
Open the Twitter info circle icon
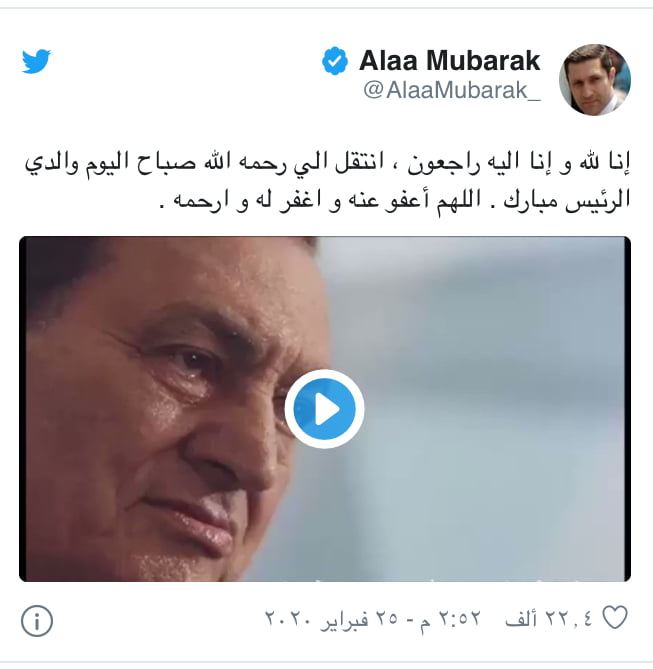(37, 621)
